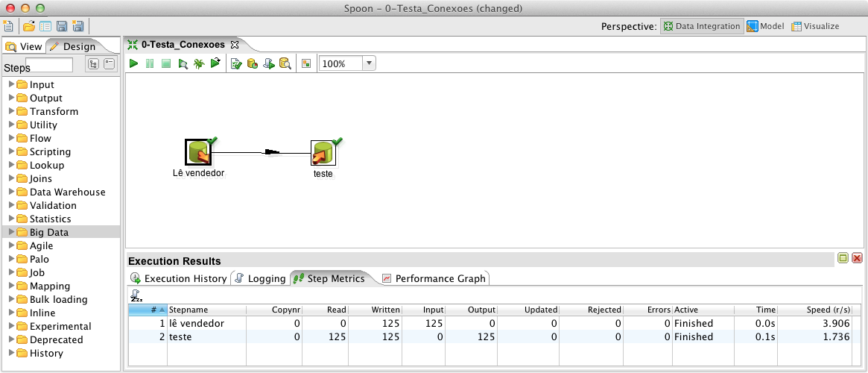Switch to the Design tab

coord(72,46)
